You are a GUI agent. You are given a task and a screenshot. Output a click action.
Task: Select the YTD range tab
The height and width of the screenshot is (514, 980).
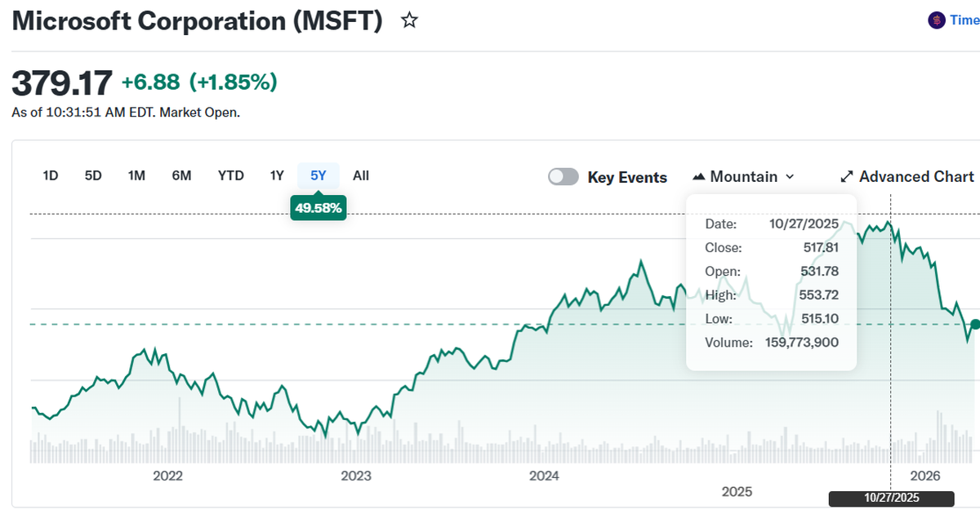click(231, 175)
